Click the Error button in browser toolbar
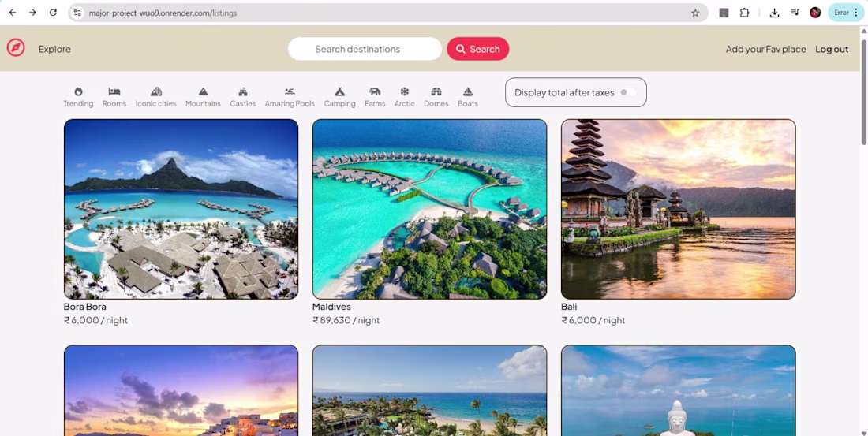The height and width of the screenshot is (436, 868). (x=846, y=13)
